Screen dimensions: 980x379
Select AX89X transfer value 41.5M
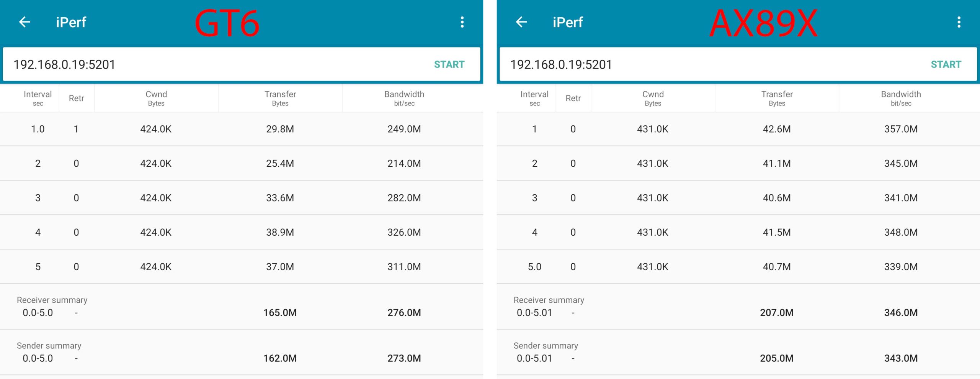777,232
